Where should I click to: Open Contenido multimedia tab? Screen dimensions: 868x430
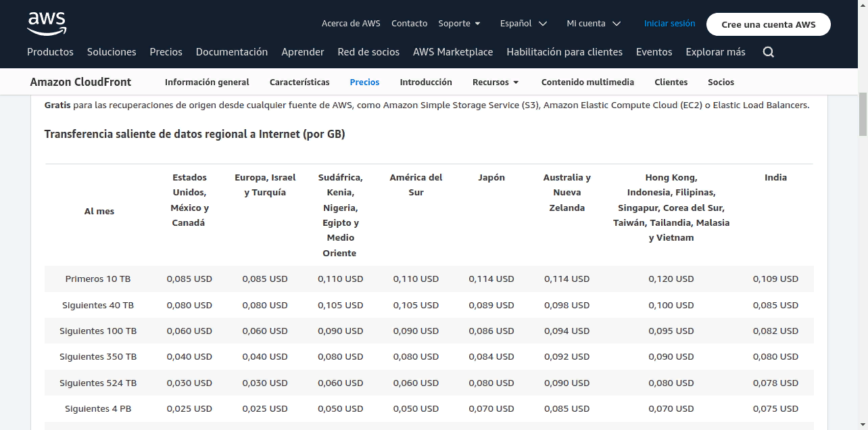(587, 82)
